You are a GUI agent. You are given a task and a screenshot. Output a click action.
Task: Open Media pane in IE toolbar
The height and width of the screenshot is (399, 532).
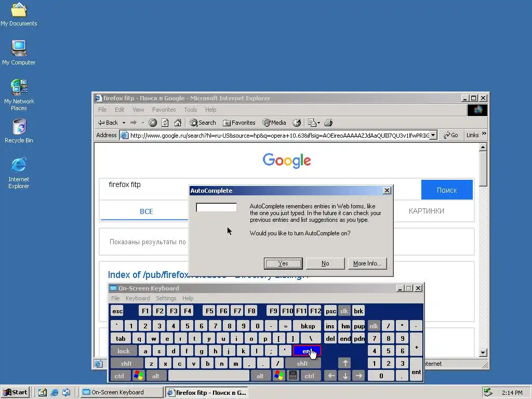pos(274,123)
